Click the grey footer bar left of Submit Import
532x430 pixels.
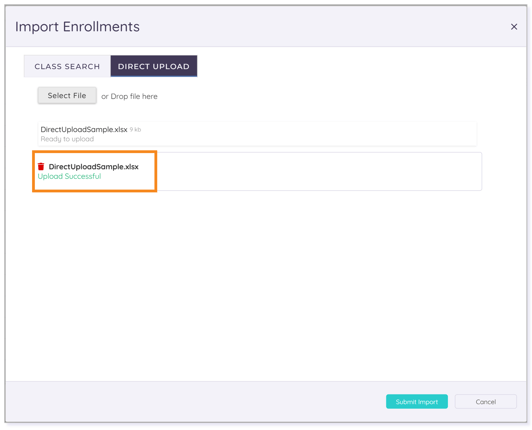pos(195,401)
